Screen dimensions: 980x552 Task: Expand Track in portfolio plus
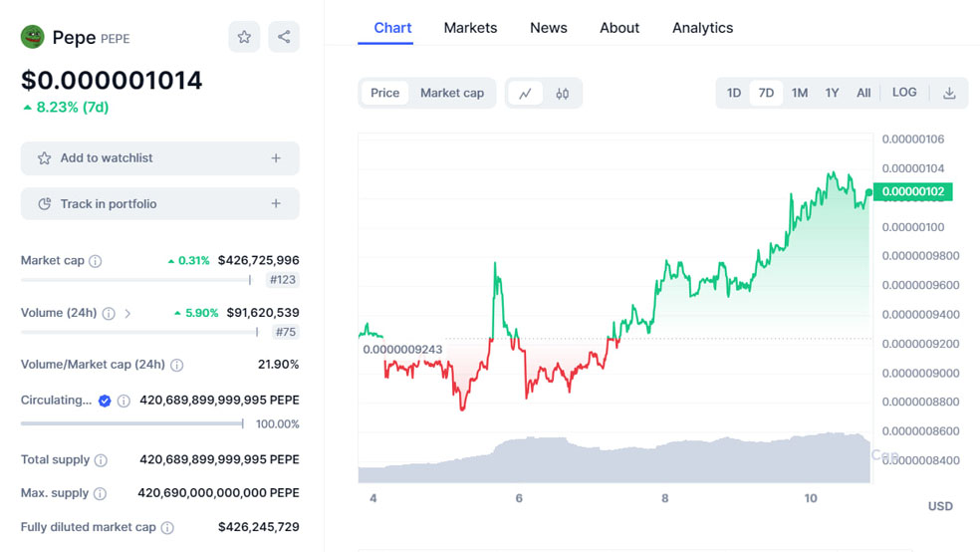pyautogui.click(x=276, y=204)
